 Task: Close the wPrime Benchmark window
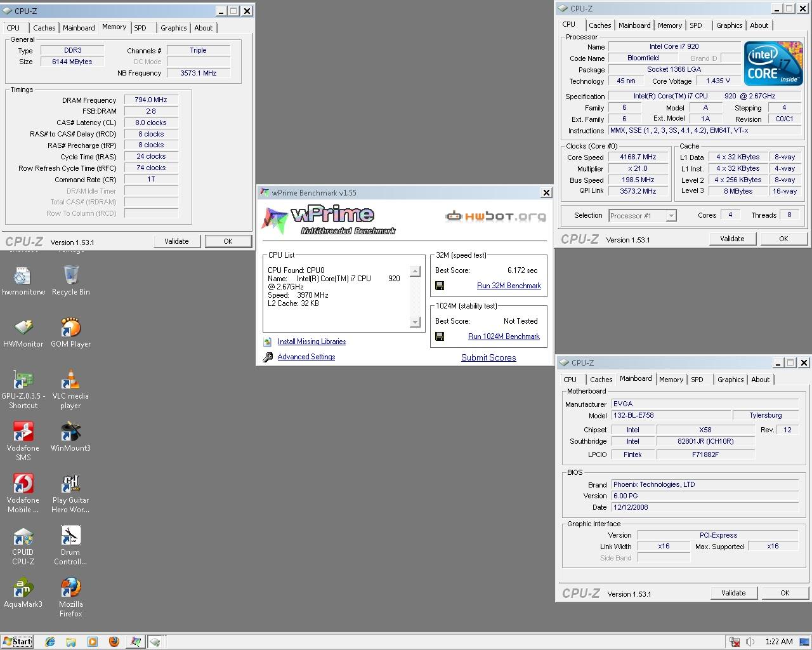(546, 192)
